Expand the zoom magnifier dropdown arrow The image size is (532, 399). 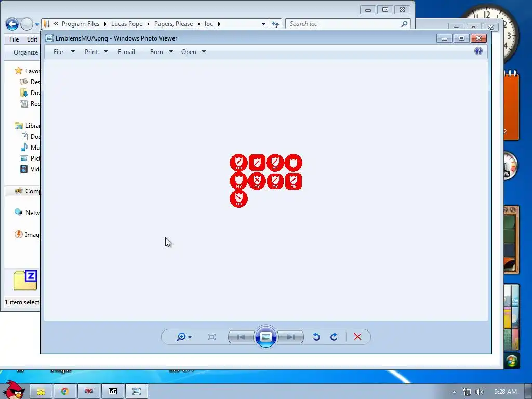click(190, 337)
